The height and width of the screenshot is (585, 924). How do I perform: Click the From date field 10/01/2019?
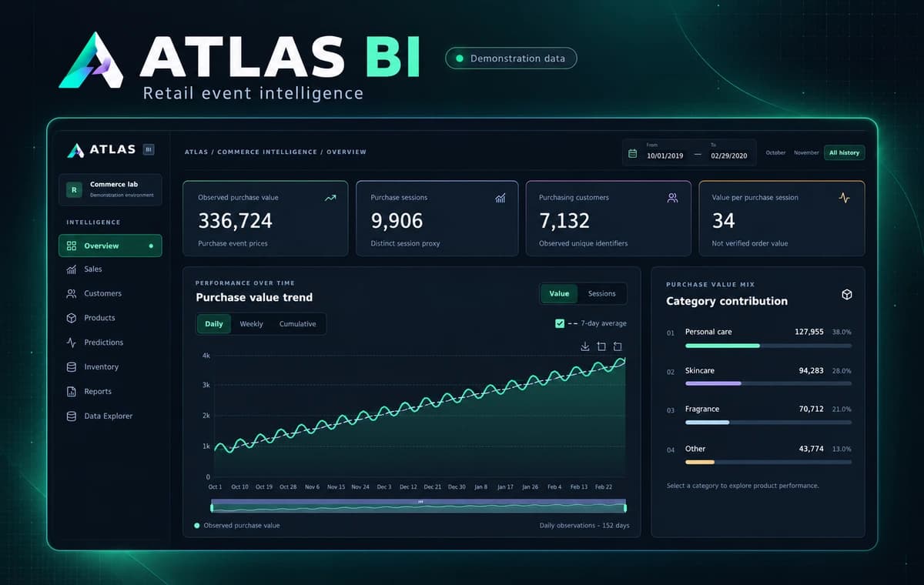point(665,155)
